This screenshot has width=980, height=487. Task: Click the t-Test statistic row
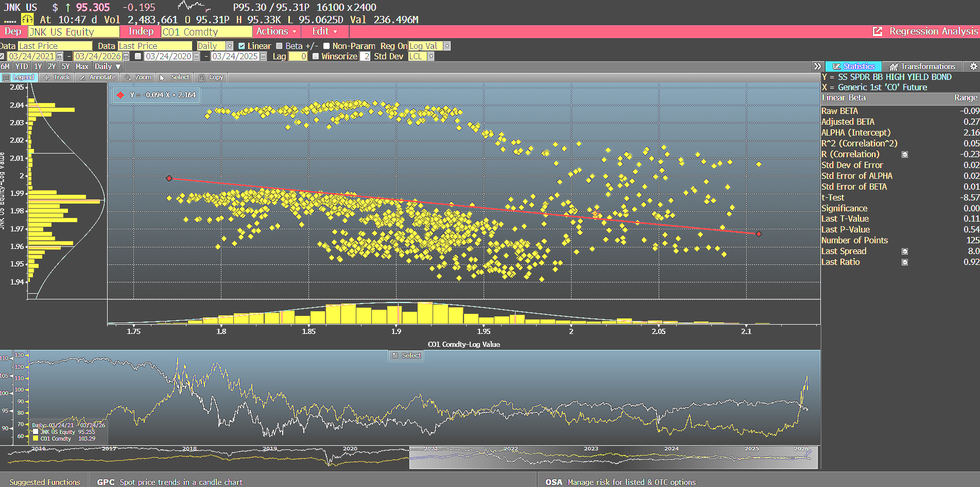900,197
